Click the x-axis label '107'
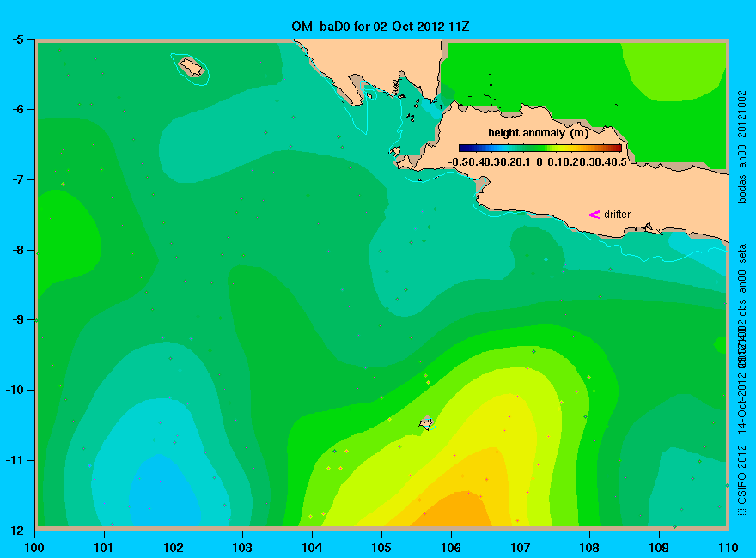The width and height of the screenshot is (756, 558). tap(521, 548)
